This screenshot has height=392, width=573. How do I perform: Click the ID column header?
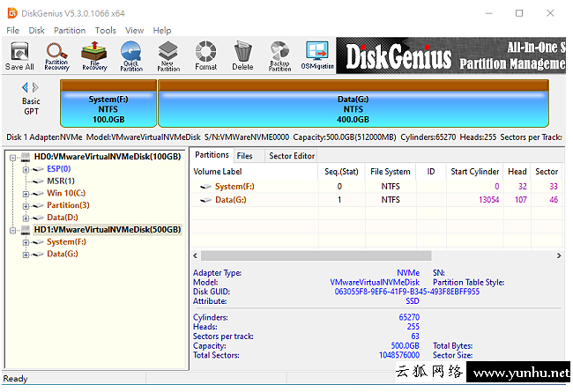click(431, 172)
